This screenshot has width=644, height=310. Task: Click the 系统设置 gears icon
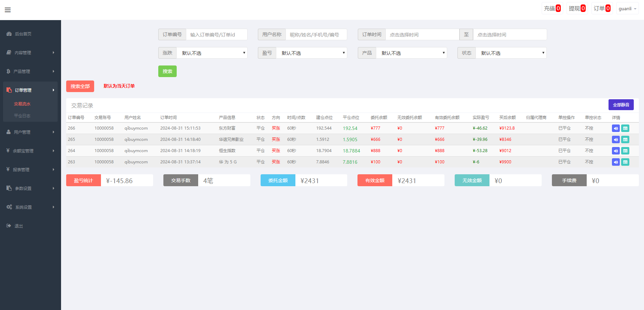coord(9,207)
